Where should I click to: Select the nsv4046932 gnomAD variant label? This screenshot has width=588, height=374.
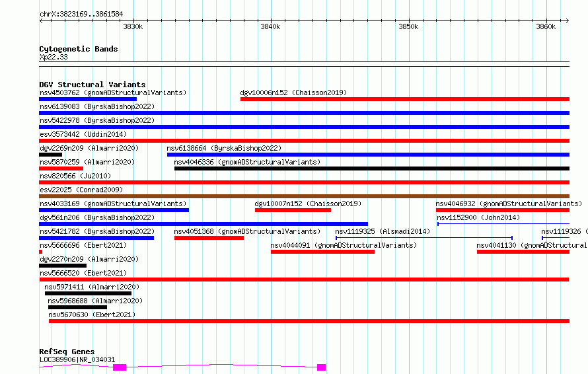509,204
